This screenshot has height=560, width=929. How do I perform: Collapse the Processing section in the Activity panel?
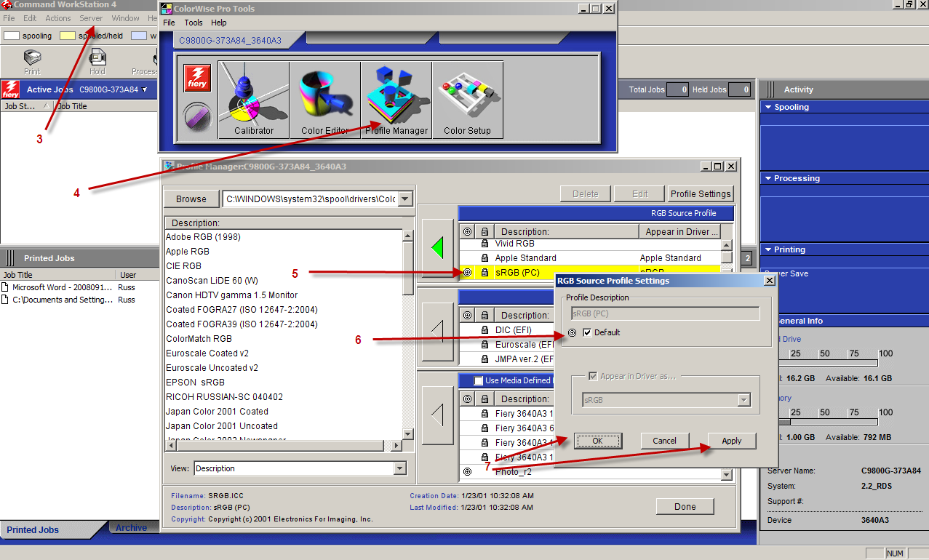click(x=767, y=178)
